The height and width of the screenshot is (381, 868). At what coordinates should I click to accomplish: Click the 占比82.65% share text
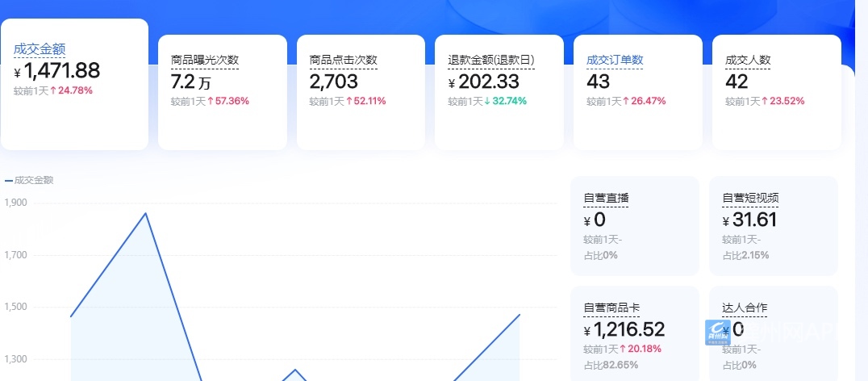(x=611, y=365)
